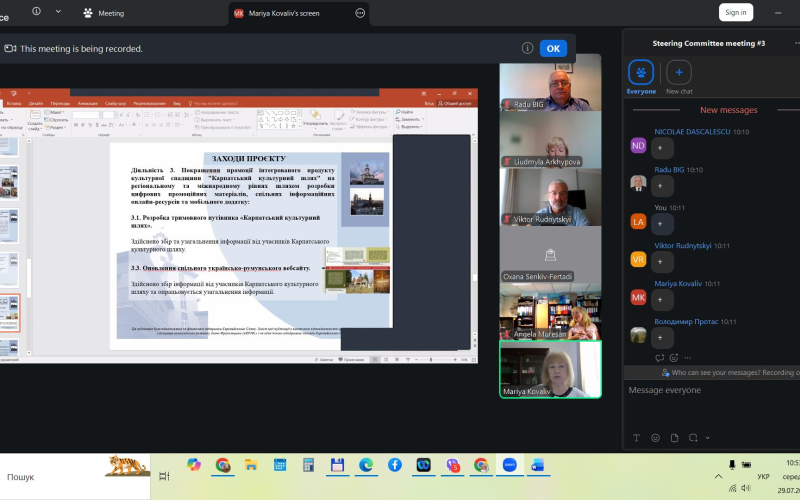Dismiss recording notice with OK button
The height and width of the screenshot is (500, 800).
tap(553, 48)
